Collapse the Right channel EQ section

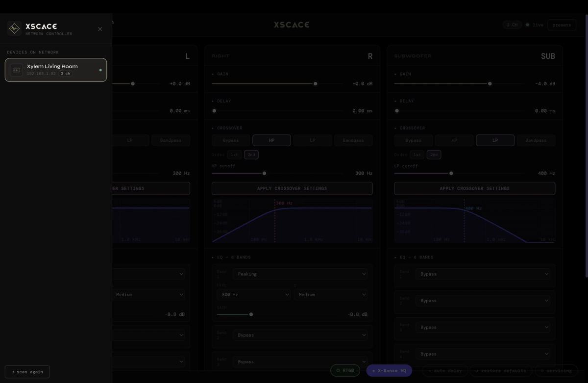(x=231, y=257)
